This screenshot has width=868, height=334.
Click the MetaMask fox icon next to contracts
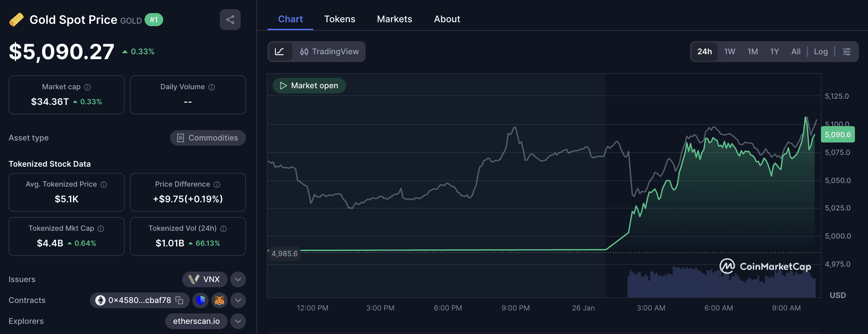pyautogui.click(x=219, y=300)
